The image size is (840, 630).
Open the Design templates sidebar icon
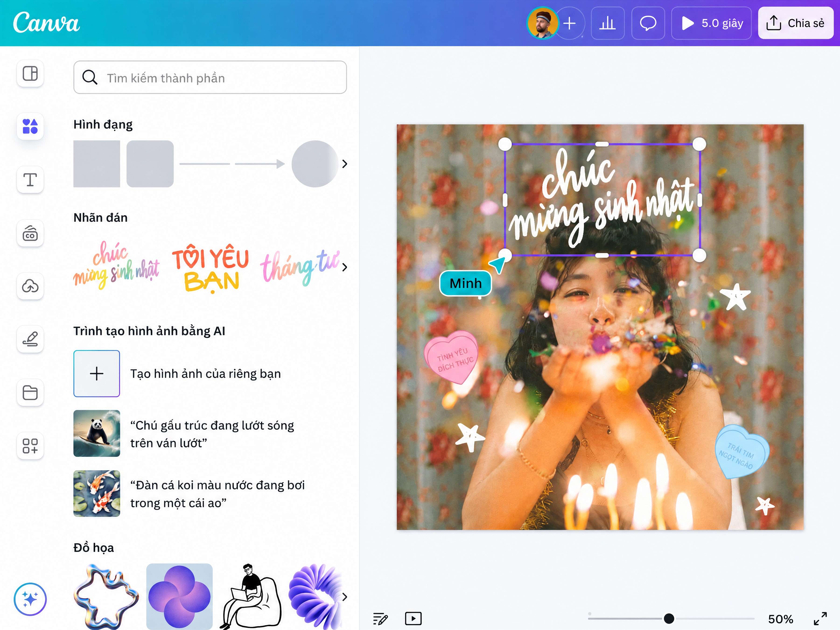pos(30,73)
